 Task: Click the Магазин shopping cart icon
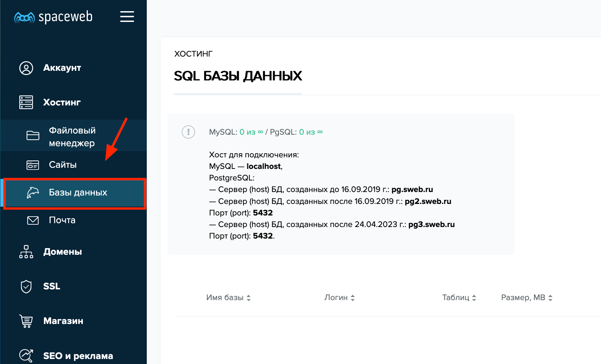(26, 321)
